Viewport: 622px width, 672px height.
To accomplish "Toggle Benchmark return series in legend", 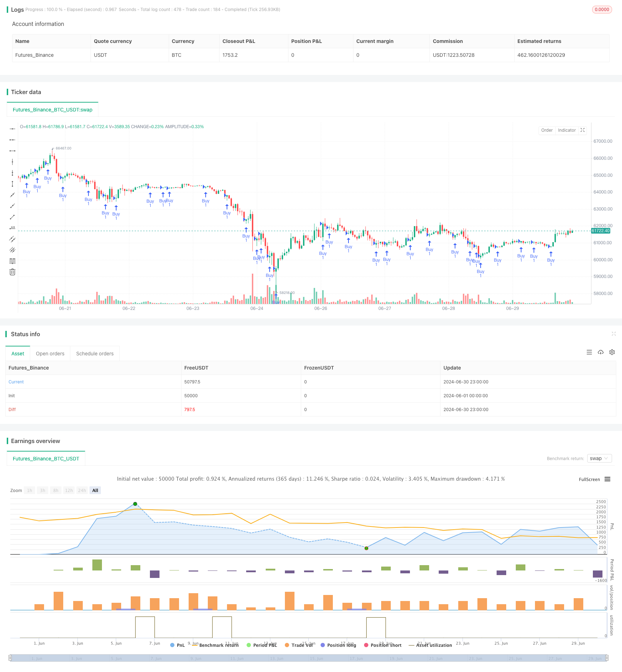I will [215, 645].
